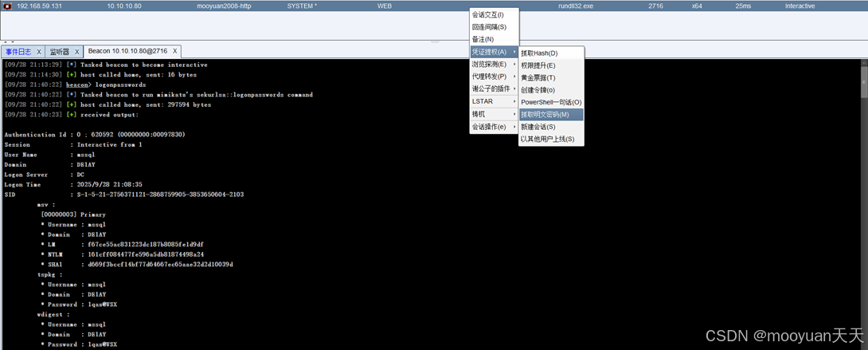Viewport: 868px width, 350px height.
Task: Click 备注(N) menu entry
Action: [494, 39]
